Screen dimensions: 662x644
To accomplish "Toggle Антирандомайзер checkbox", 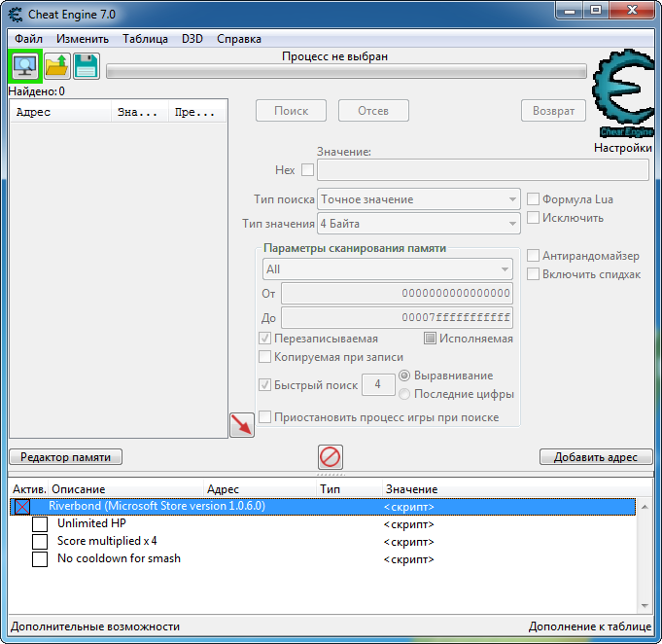I will 534,255.
